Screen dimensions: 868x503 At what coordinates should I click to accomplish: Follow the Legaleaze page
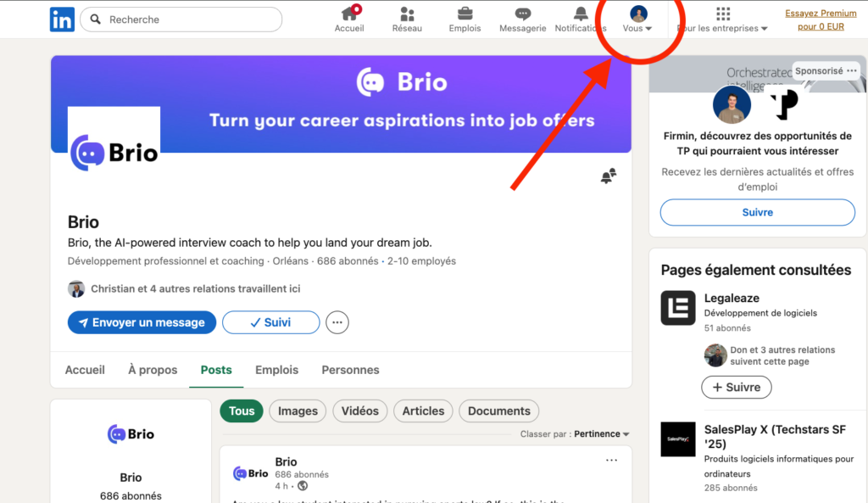736,387
